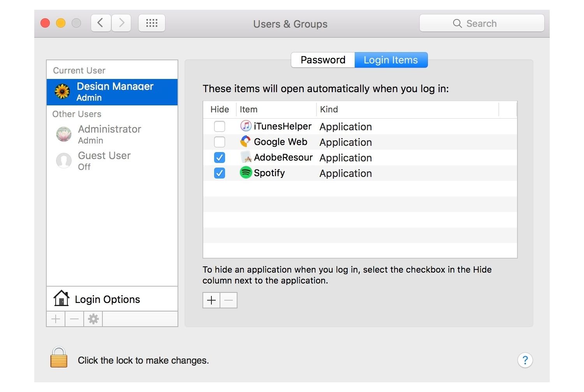
Task: Switch to the Password tab
Action: [323, 60]
